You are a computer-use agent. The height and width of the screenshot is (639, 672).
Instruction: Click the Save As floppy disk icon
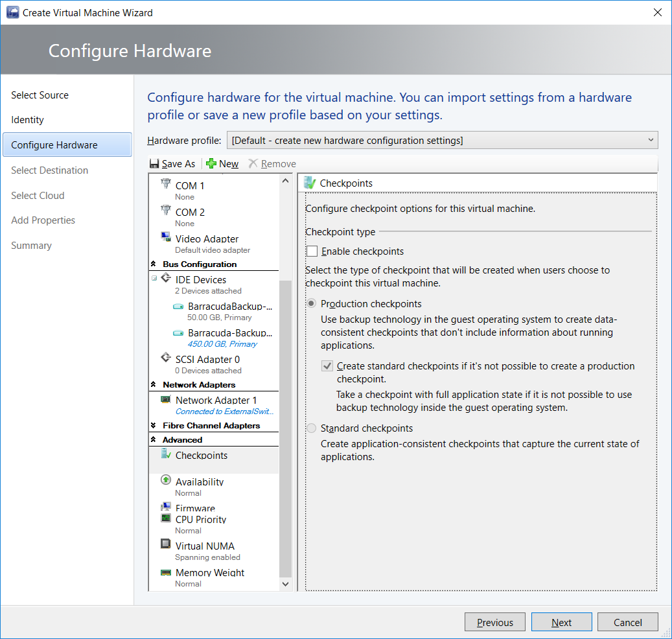click(154, 164)
